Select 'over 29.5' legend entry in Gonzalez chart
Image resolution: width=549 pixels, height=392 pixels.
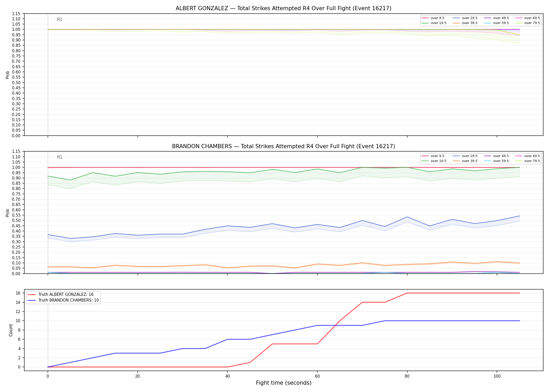(465, 18)
